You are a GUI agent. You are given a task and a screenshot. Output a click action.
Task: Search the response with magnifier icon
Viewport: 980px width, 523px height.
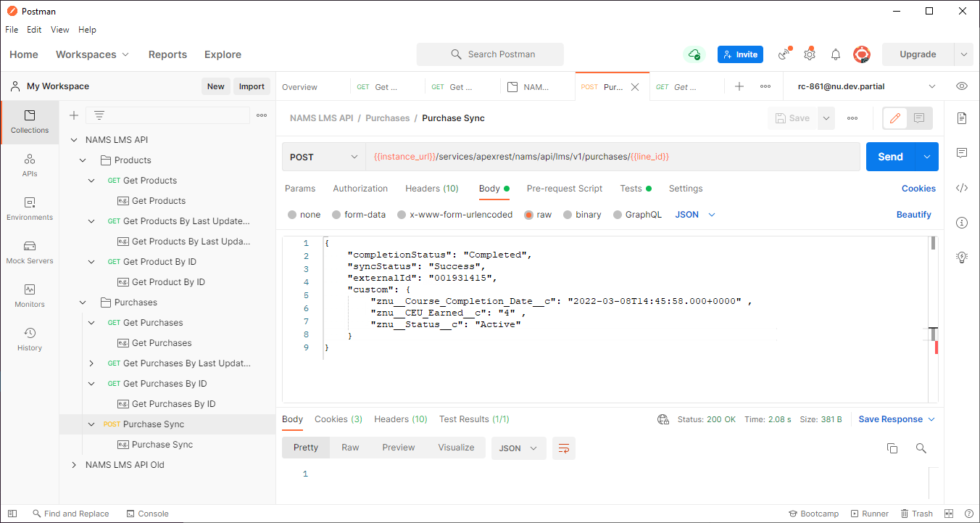pyautogui.click(x=921, y=448)
